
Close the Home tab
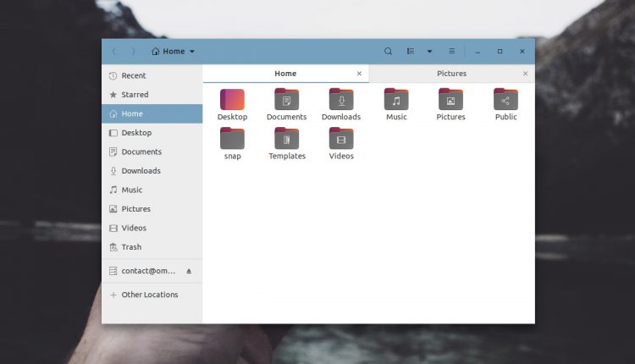pos(359,74)
